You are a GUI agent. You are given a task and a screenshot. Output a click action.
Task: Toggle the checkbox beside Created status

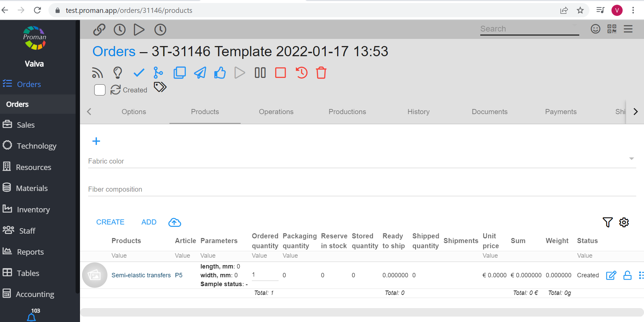pyautogui.click(x=100, y=90)
